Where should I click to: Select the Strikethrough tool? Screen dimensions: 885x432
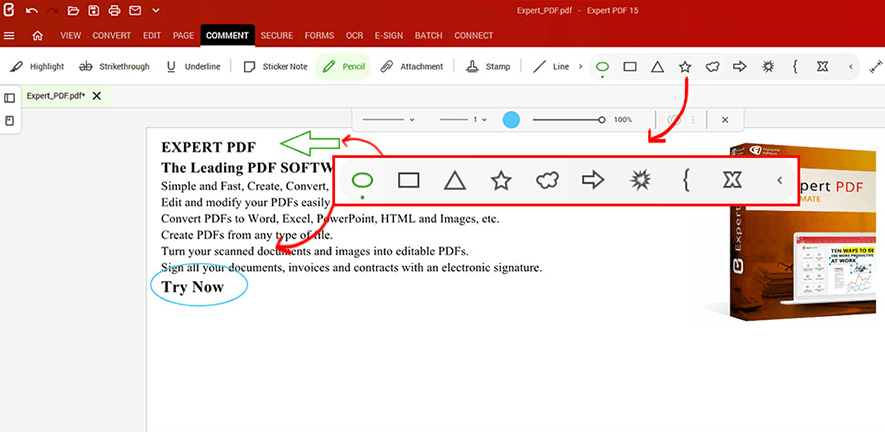tap(115, 67)
